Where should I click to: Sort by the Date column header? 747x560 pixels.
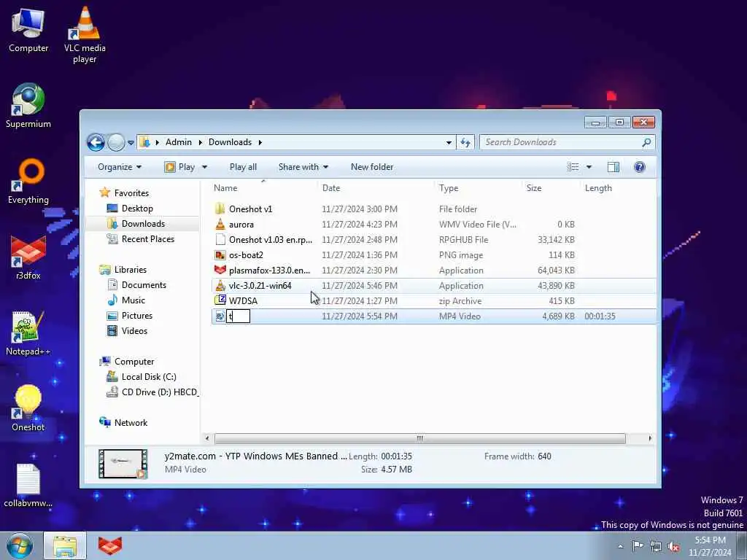click(376, 188)
